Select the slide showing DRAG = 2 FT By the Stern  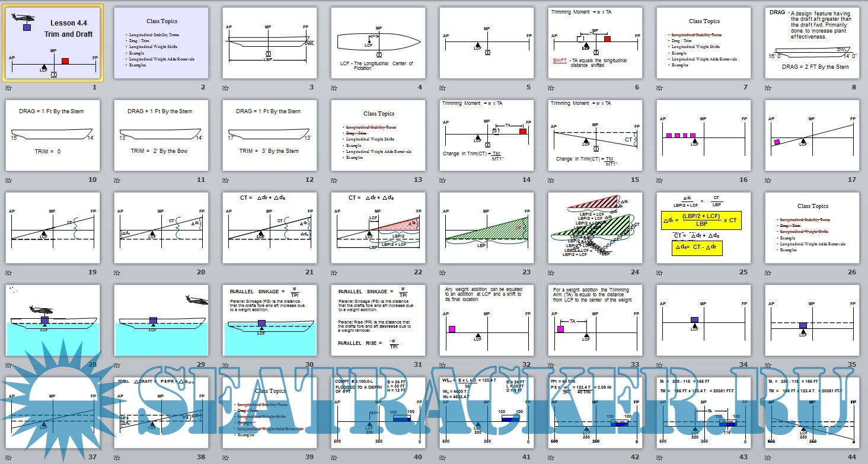812,43
